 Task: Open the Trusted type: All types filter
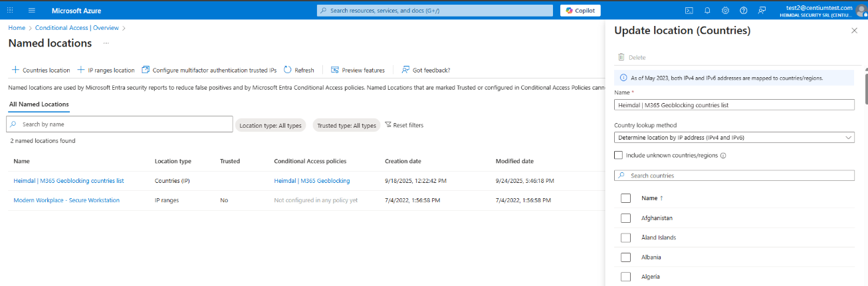tap(346, 125)
